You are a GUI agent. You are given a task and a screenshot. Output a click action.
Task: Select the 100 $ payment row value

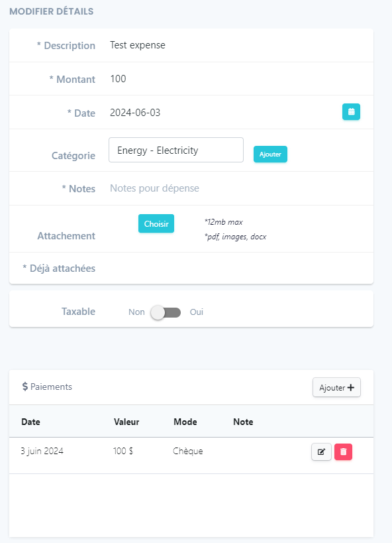point(122,451)
